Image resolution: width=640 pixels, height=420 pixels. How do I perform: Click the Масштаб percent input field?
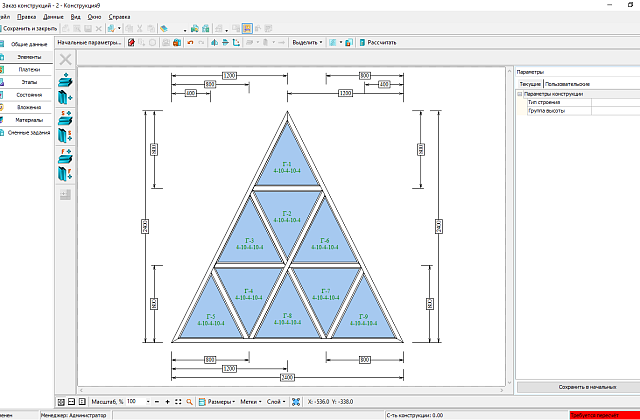[136, 402]
